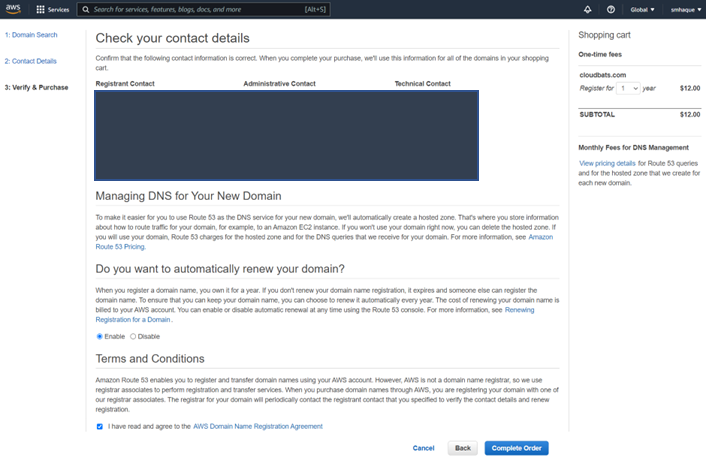Open the notifications bell
Image resolution: width=706 pixels, height=476 pixels.
point(586,9)
